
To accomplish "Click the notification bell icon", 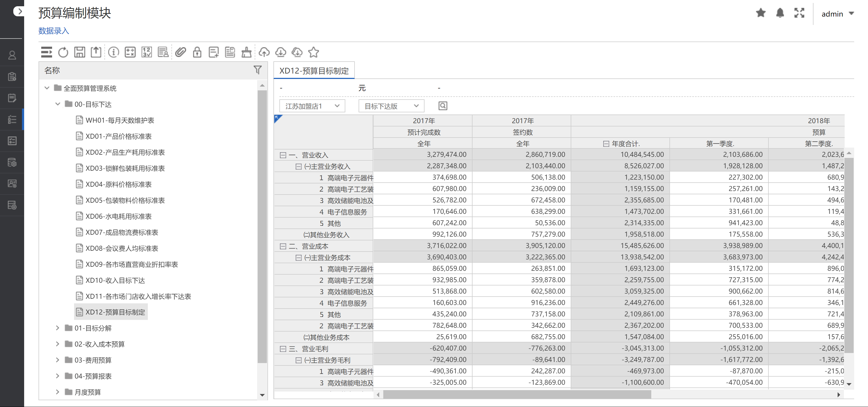I will tap(780, 13).
